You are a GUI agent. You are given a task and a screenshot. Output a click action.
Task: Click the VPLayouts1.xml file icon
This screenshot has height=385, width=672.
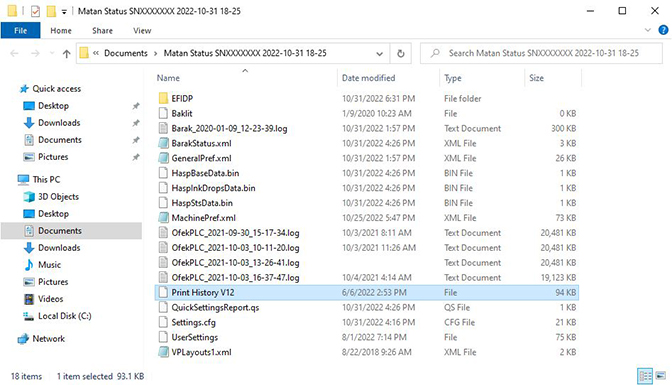click(163, 352)
